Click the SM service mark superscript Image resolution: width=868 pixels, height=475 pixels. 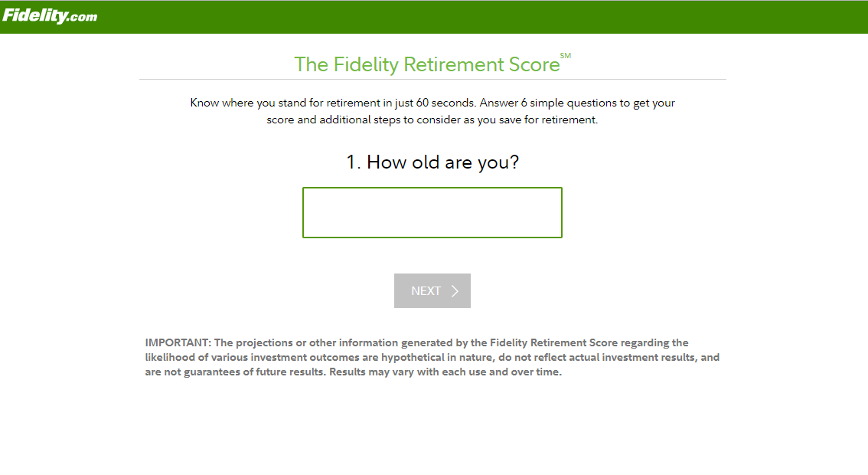click(x=566, y=56)
